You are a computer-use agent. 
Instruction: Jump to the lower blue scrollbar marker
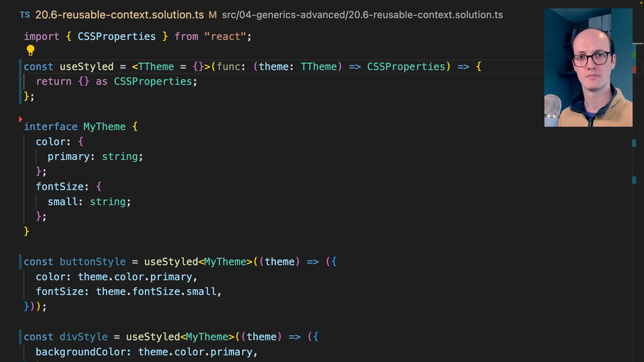(634, 180)
